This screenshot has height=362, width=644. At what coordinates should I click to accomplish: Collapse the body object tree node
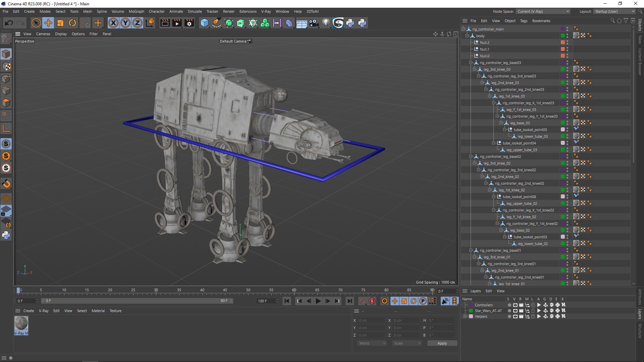point(467,36)
